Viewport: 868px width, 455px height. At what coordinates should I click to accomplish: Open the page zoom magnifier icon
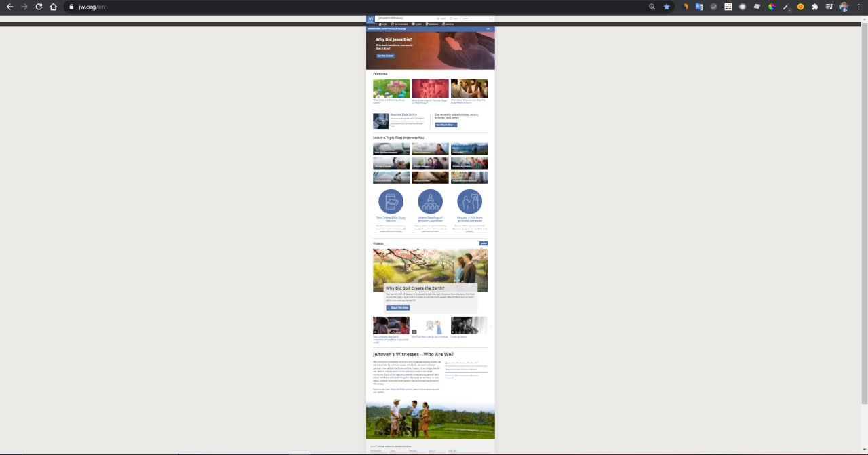click(652, 7)
